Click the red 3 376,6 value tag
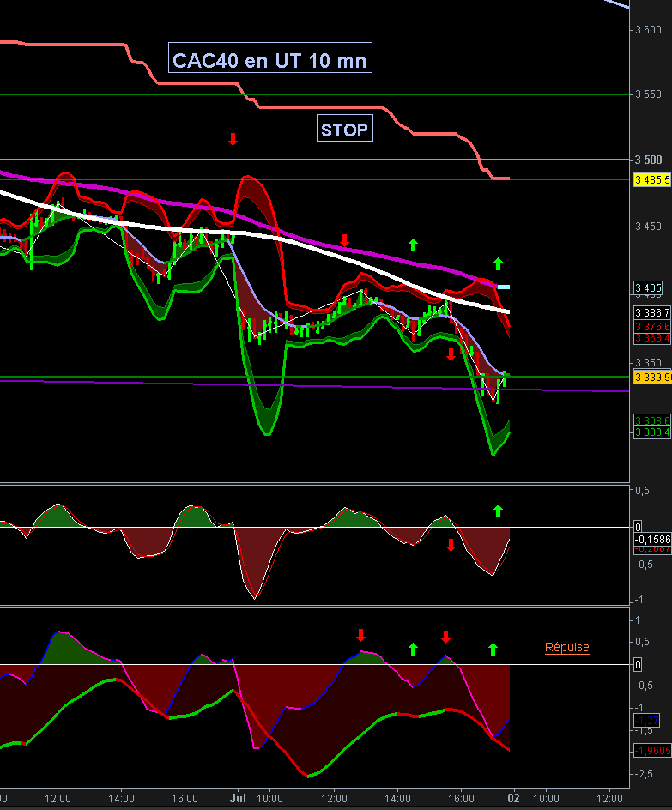Image resolution: width=672 pixels, height=810 pixels. [x=652, y=326]
